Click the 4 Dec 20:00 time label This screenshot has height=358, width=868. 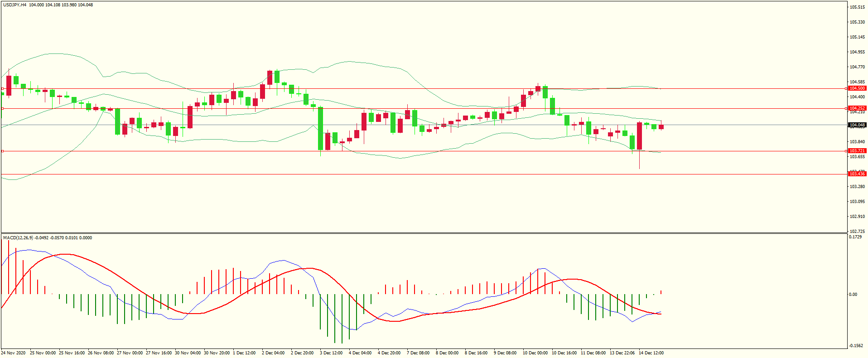click(389, 353)
